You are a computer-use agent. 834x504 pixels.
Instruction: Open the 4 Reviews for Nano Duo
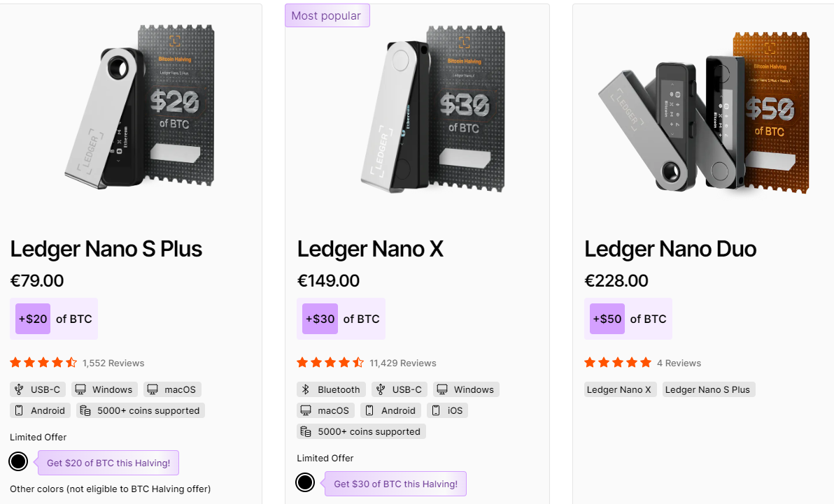679,363
